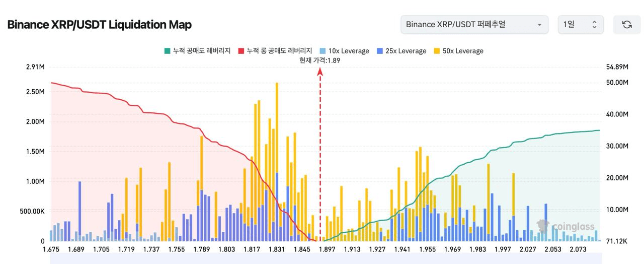Click the Binance XRP/USDT Liquidation Map title
This screenshot has width=644, height=264.
(x=100, y=24)
